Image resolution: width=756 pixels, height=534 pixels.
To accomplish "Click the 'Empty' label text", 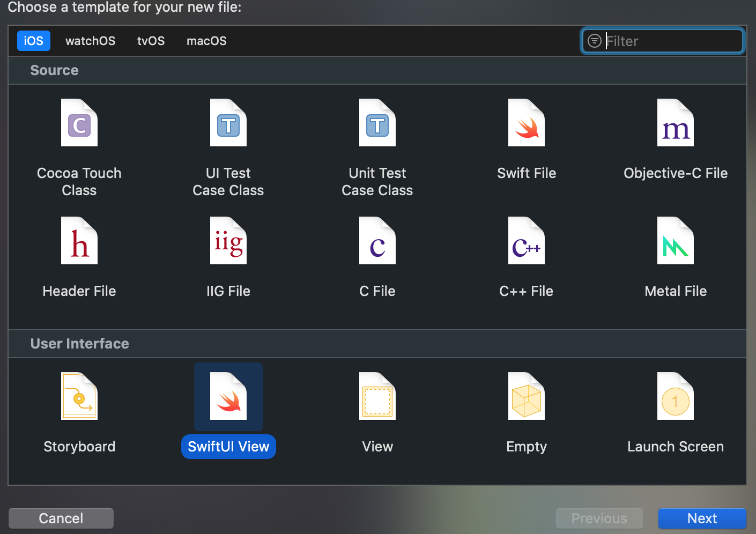I will pyautogui.click(x=527, y=447).
